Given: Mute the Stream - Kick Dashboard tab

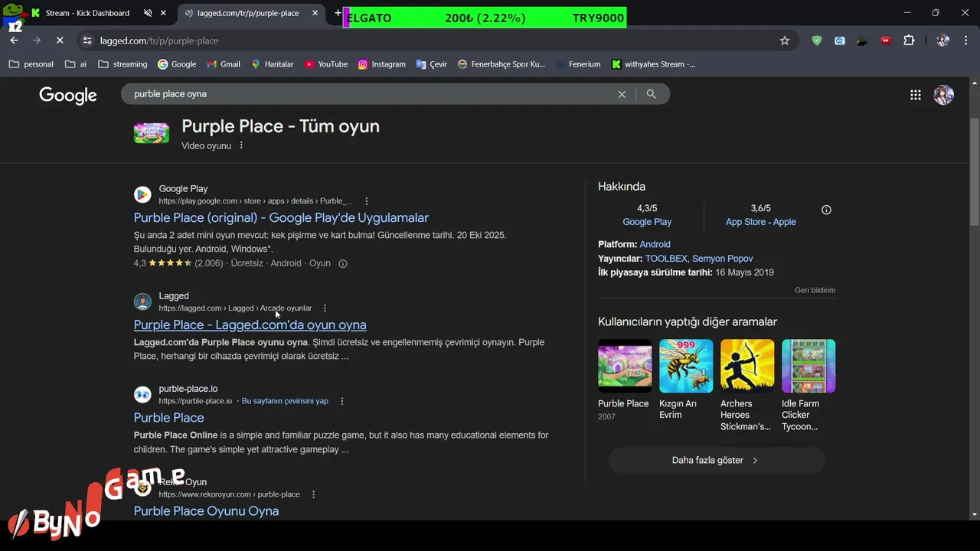Looking at the screenshot, I should pyautogui.click(x=148, y=13).
